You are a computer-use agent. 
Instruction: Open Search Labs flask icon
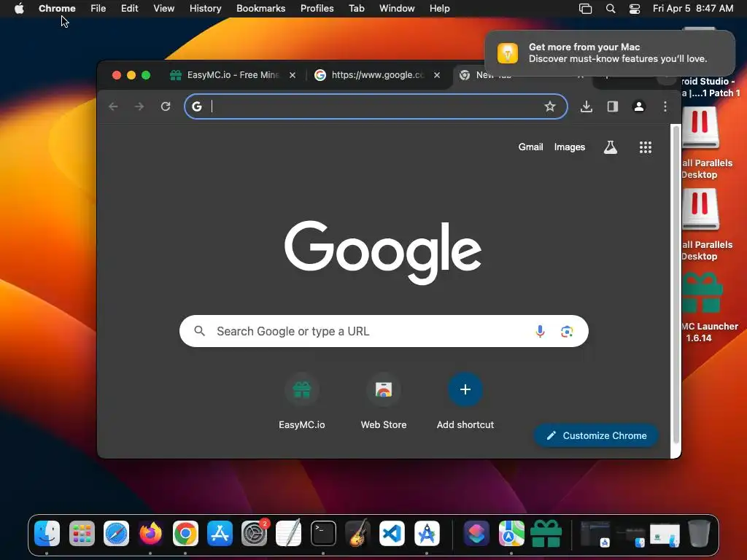coord(611,147)
